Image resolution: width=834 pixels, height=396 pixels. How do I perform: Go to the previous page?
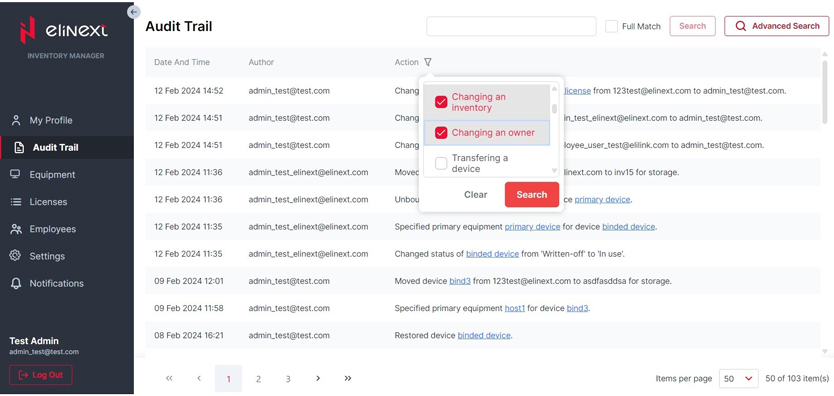[x=199, y=378]
